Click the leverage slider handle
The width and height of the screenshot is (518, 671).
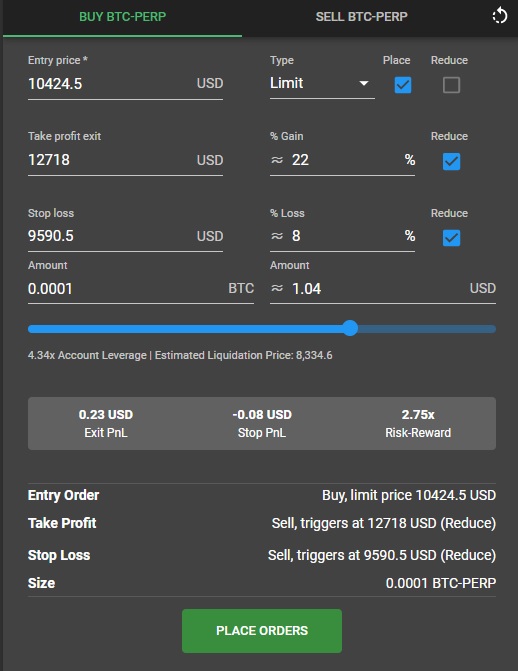point(350,328)
